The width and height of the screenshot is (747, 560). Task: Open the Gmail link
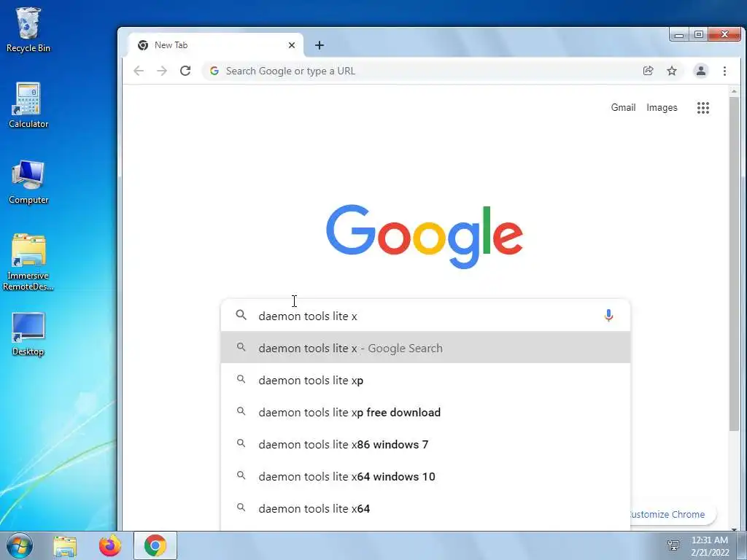click(623, 108)
